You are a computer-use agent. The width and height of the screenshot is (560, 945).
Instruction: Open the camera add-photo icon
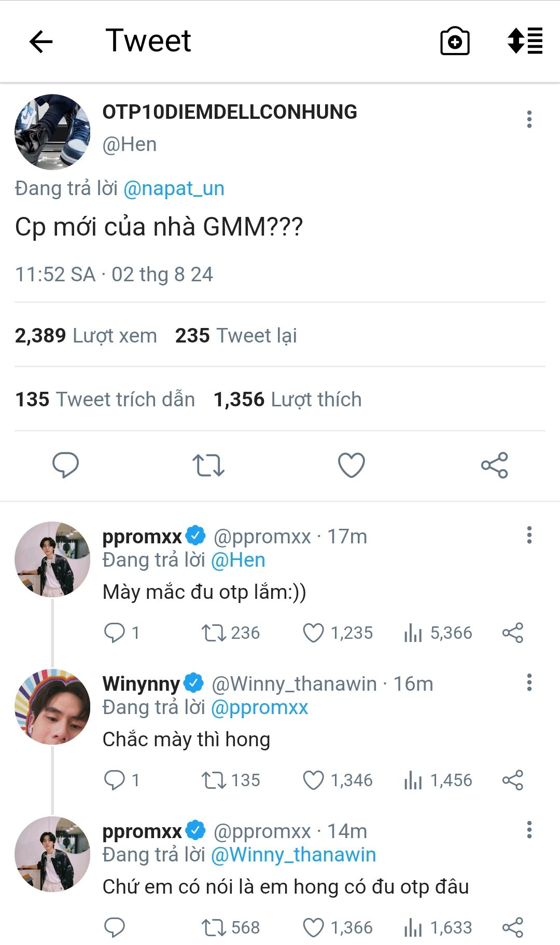coord(455,41)
